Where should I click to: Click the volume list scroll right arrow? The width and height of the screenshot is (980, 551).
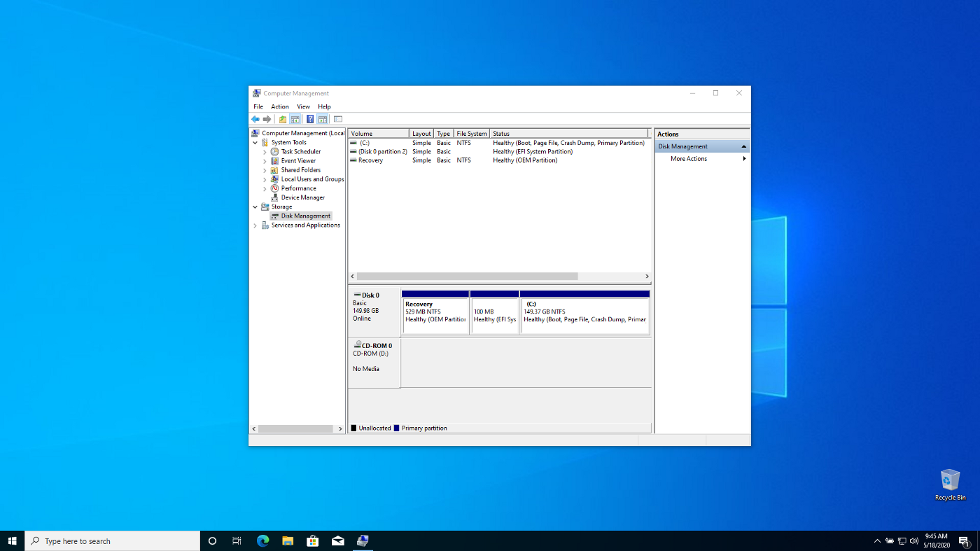pyautogui.click(x=647, y=277)
